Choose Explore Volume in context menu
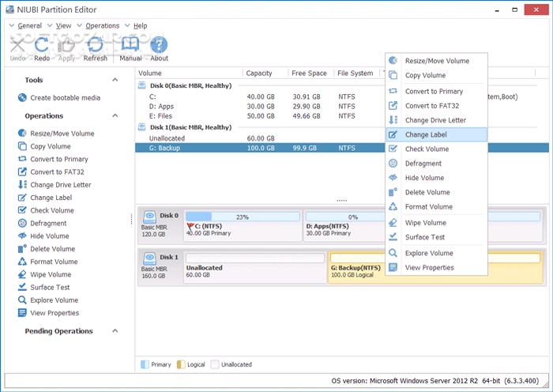Screen dimensions: 553x392 point(437,253)
